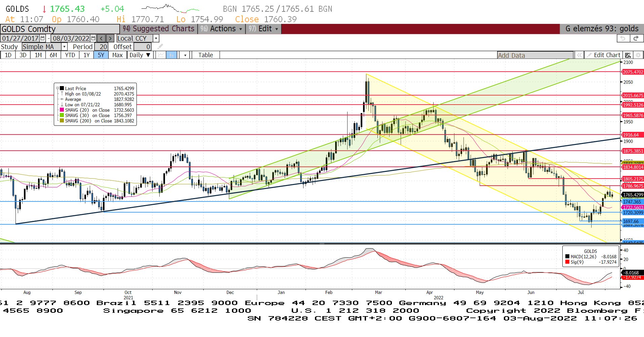644x337 pixels.
Task: Click the -8.0168 MACD axis value label
Action: tap(632, 273)
